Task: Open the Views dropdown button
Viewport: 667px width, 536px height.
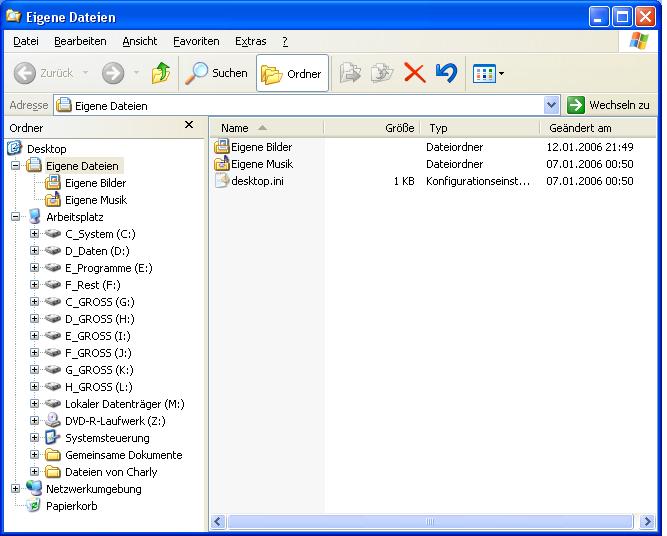Action: coord(488,74)
